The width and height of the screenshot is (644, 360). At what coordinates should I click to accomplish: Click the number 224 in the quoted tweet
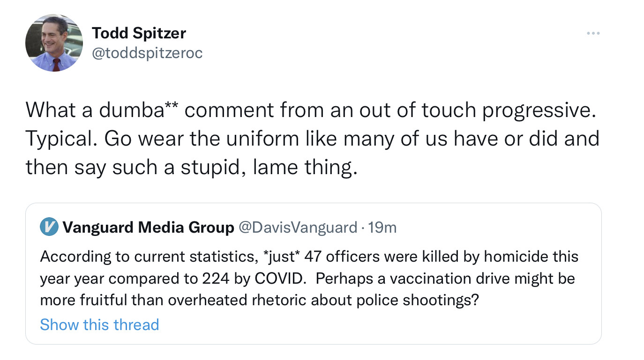215,279
